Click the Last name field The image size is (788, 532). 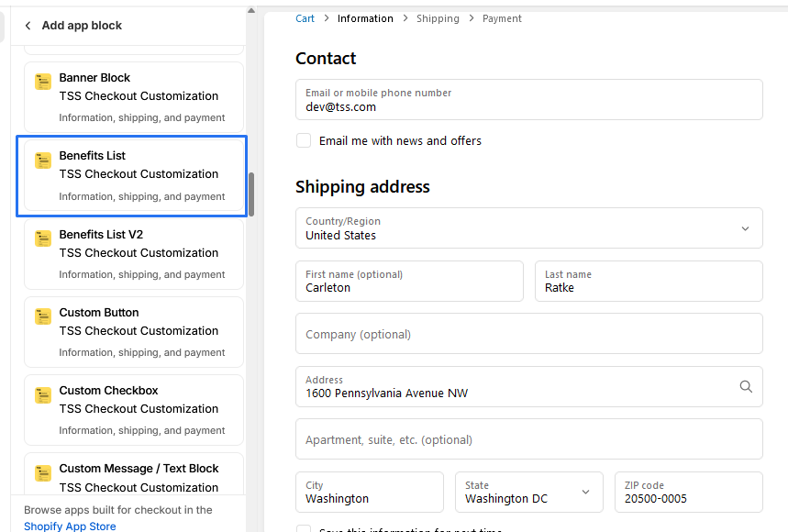(649, 282)
